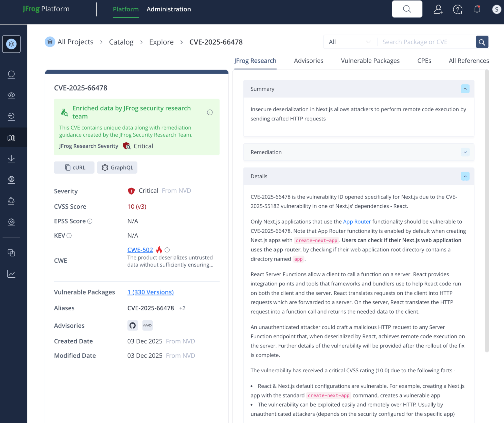504x423 pixels.
Task: Open the 1 (330 Versions) vulnerable packages link
Action: click(150, 292)
